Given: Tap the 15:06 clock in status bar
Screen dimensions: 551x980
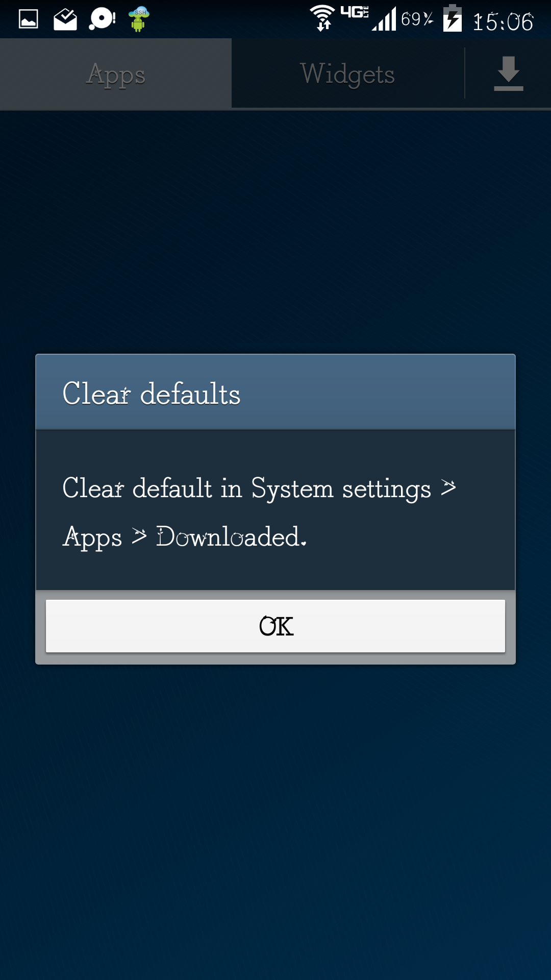Looking at the screenshot, I should coord(504,21).
